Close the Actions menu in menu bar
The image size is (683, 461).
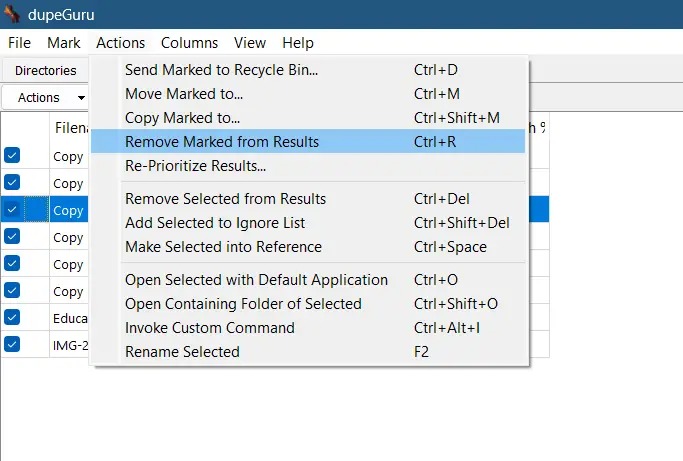pos(120,43)
